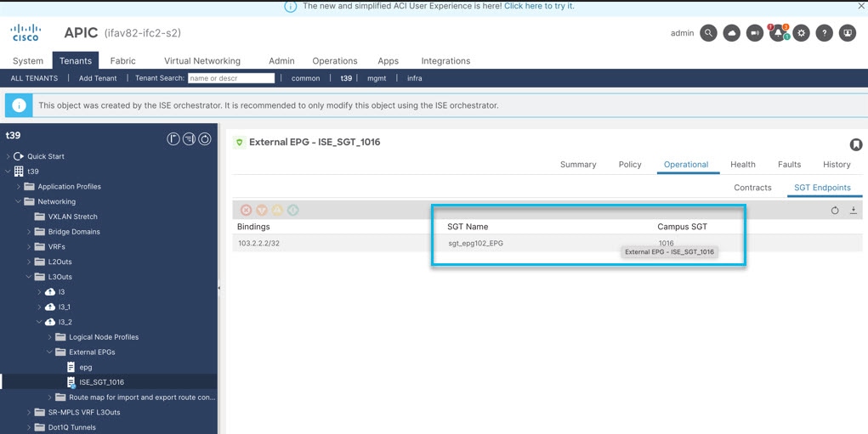
Task: Open the System menu tab
Action: (x=28, y=61)
